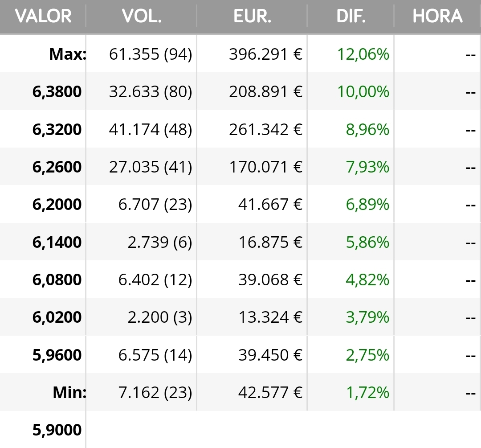Click the 1,72% difference value
This screenshot has width=481, height=448.
point(367,393)
